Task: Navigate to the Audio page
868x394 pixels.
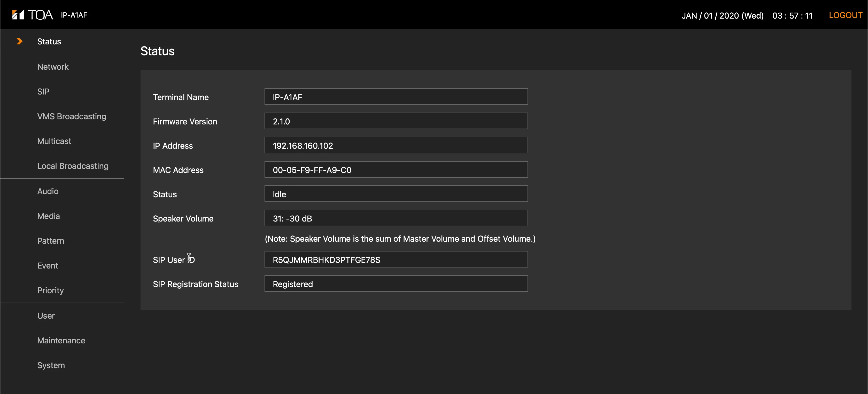Action: pos(48,191)
